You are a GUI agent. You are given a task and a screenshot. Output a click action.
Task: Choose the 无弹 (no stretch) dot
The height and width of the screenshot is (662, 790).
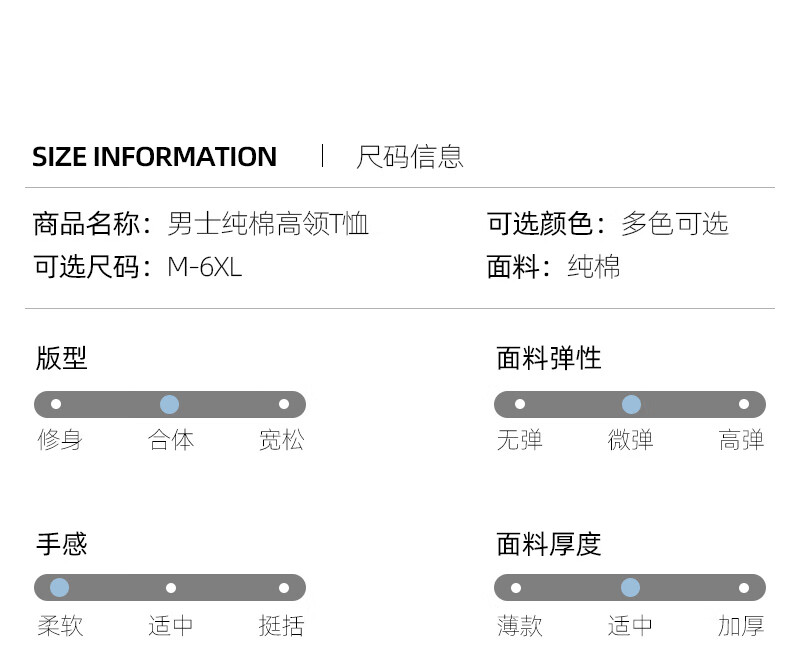coord(519,404)
